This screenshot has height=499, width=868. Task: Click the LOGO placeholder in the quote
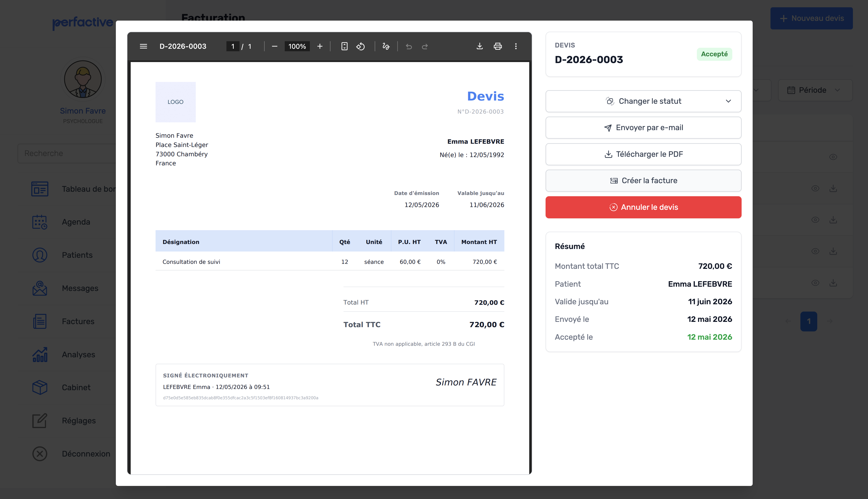point(175,102)
